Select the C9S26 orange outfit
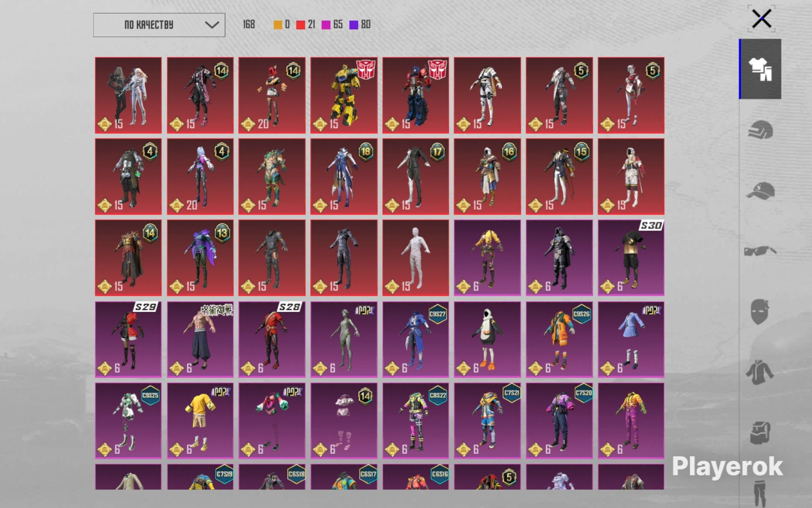812x508 pixels. point(559,339)
